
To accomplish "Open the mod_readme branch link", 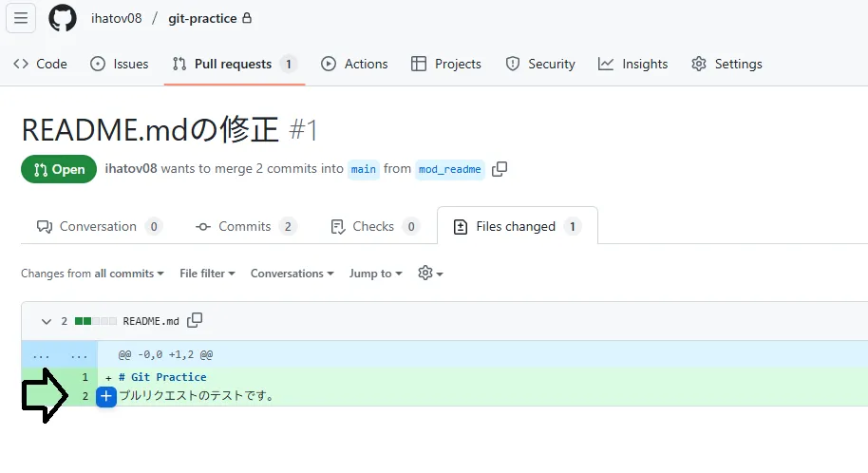I will tap(449, 169).
